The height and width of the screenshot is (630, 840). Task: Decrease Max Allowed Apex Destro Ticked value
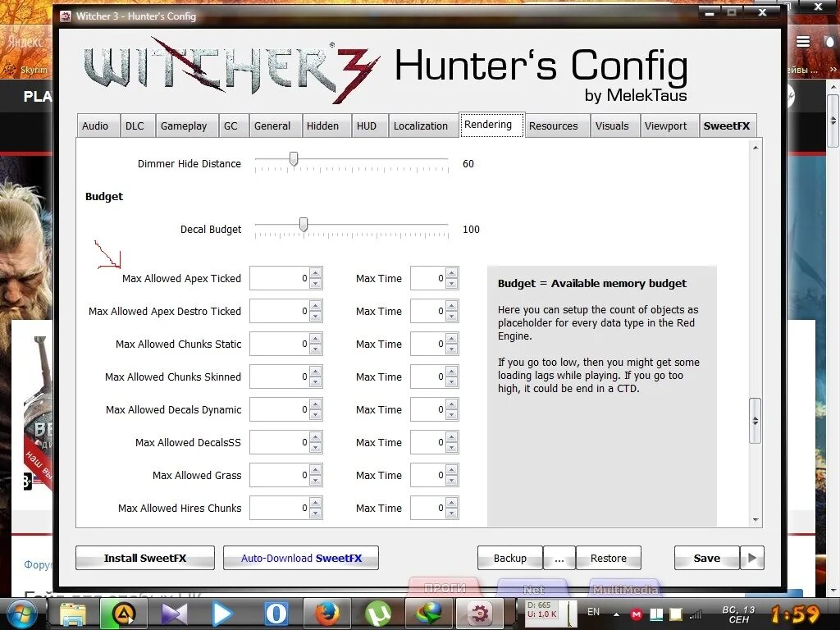(316, 317)
